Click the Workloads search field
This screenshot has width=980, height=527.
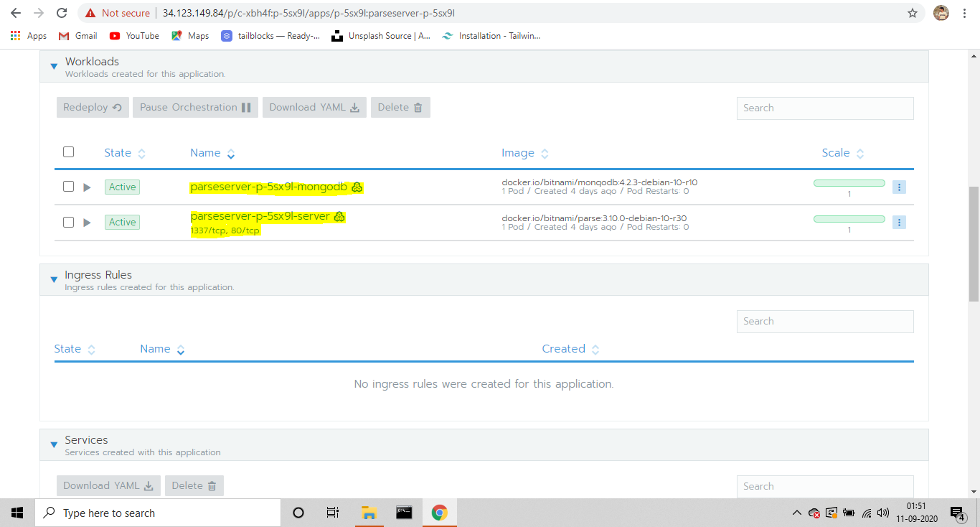coord(825,108)
